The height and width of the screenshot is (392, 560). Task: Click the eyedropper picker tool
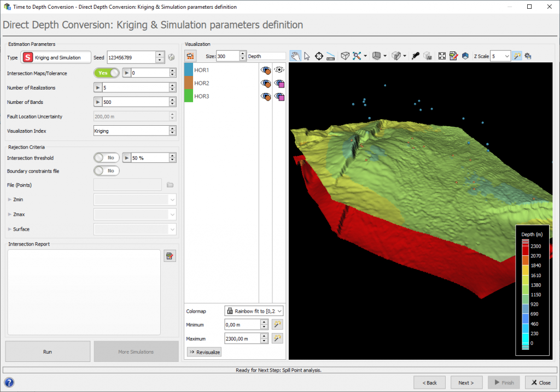pos(416,56)
